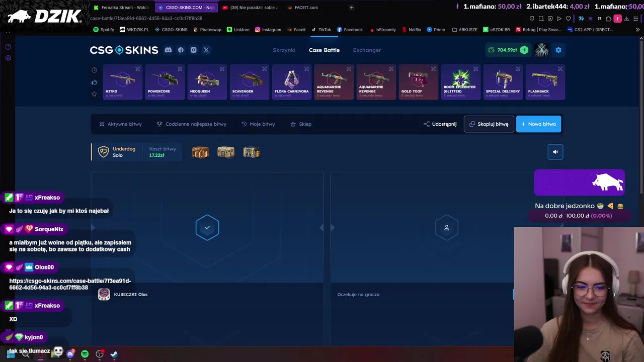Screen dimensions: 644x362
Task: Click the FLORA CARNIVORA drop card
Action: pyautogui.click(x=291, y=82)
